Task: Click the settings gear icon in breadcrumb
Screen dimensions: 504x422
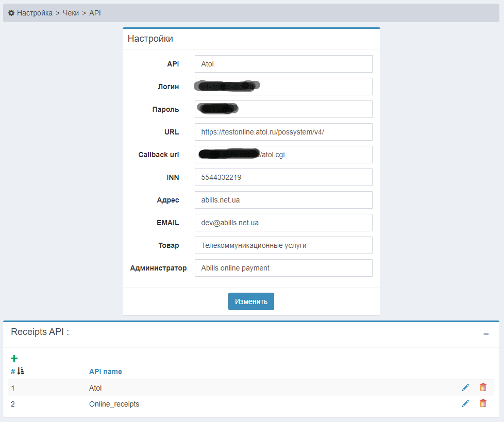Action: (11, 13)
